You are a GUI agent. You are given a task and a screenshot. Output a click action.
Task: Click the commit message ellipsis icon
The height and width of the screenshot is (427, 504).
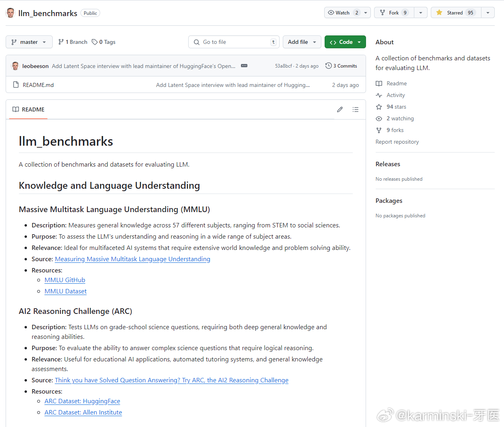(x=244, y=66)
